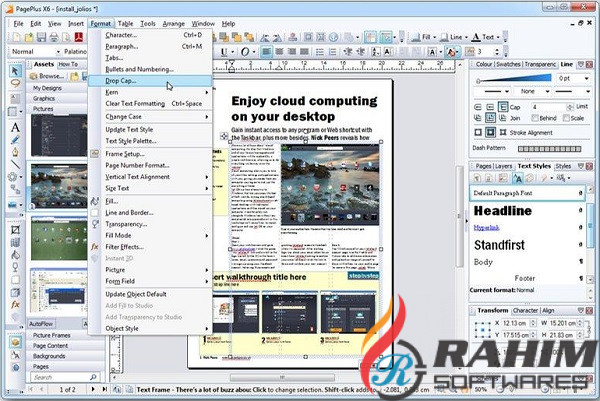The height and width of the screenshot is (401, 600).
Task: Select the Lasso tool
Action: [15, 83]
